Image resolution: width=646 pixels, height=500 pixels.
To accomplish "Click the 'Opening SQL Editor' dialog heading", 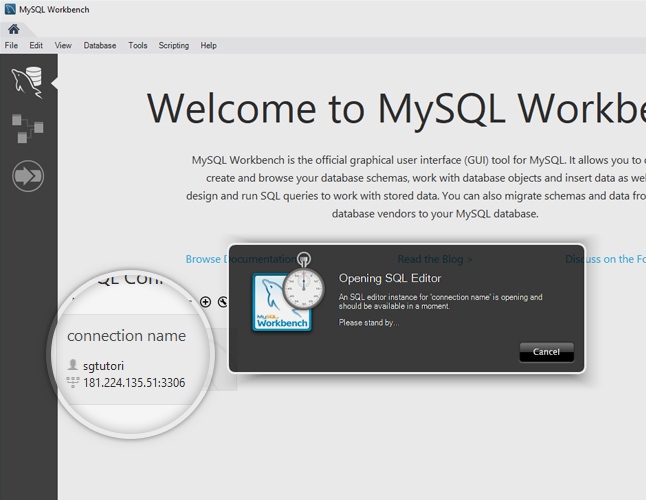I will click(390, 278).
